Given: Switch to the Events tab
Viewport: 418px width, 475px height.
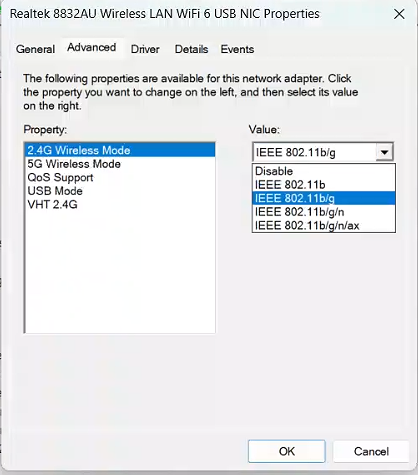Looking at the screenshot, I should tap(237, 49).
